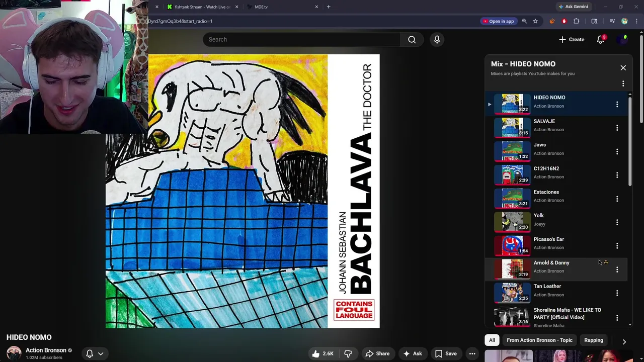Close the MDE.tv tab

point(316,7)
